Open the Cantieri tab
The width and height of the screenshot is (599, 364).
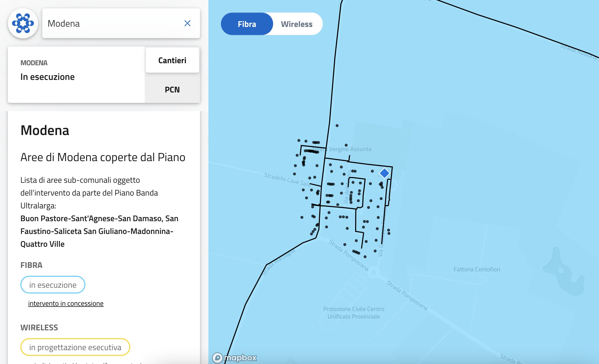pos(172,60)
